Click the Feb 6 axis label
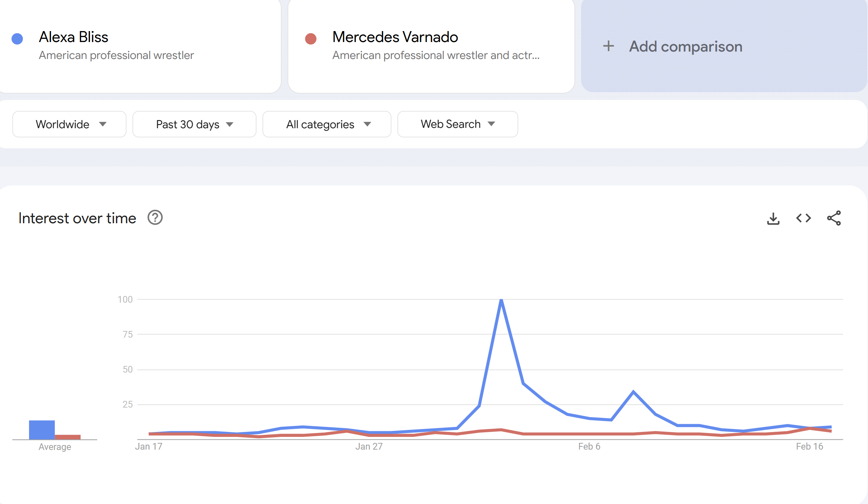The height and width of the screenshot is (504, 868). point(589,446)
